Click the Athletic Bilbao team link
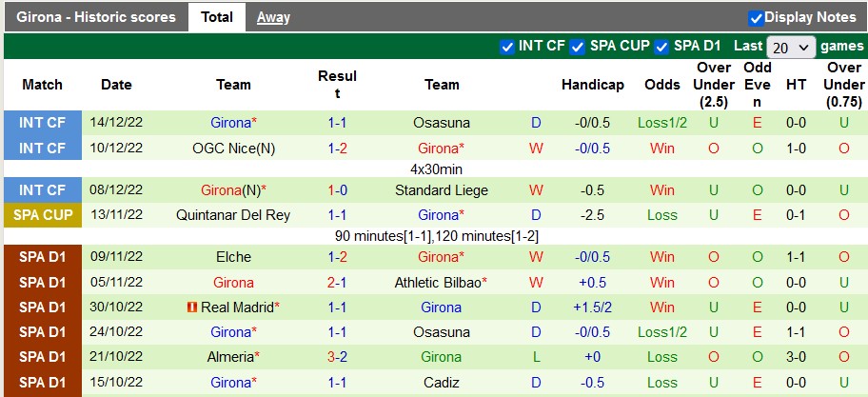 pyautogui.click(x=439, y=283)
